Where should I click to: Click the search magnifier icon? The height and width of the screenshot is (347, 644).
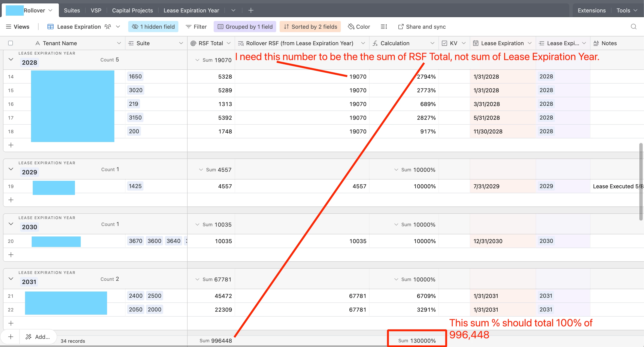click(x=633, y=27)
